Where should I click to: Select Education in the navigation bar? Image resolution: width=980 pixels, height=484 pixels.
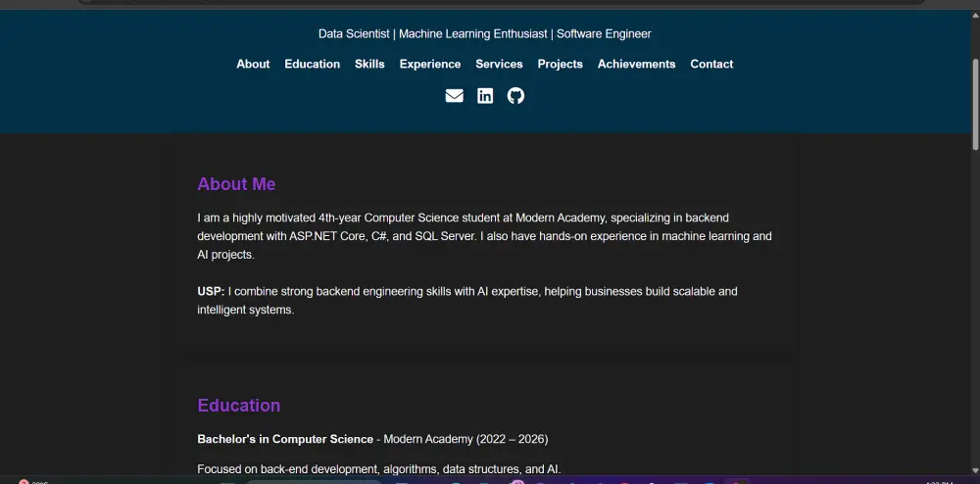313,65
